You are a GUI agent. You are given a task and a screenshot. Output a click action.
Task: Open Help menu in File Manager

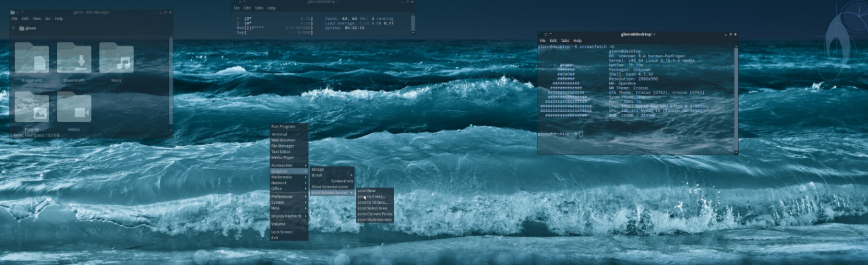point(59,19)
